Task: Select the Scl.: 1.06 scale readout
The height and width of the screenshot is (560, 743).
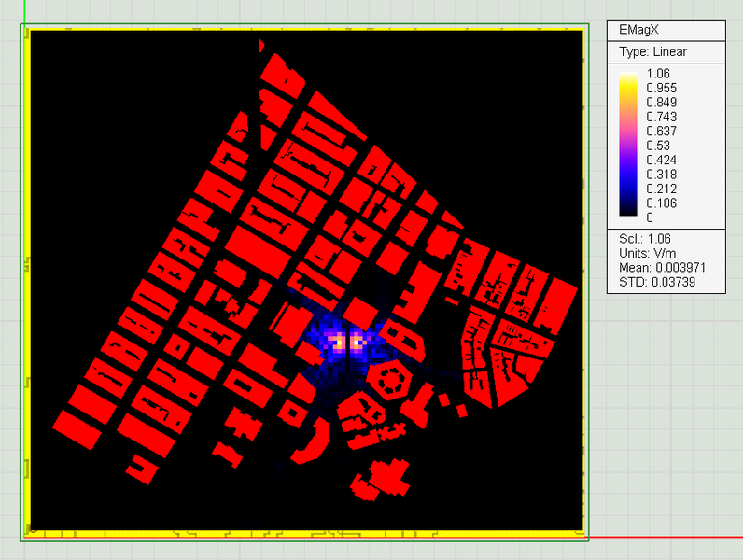Action: click(x=644, y=239)
